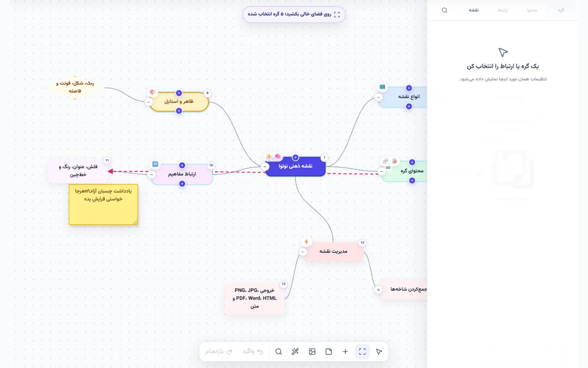Screen dimensions: 588x368
Task: Select the محتوای گره node
Action: pyautogui.click(x=405, y=171)
